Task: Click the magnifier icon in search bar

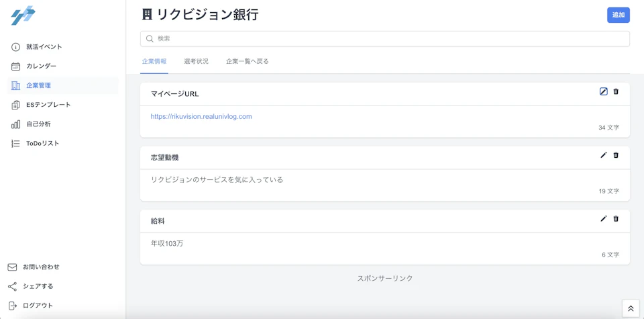Action: tap(150, 39)
